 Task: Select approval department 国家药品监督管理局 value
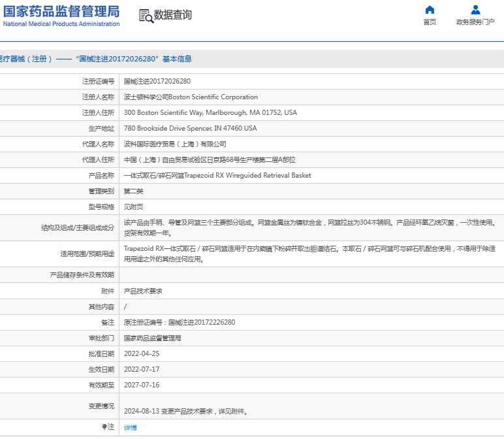(x=152, y=338)
